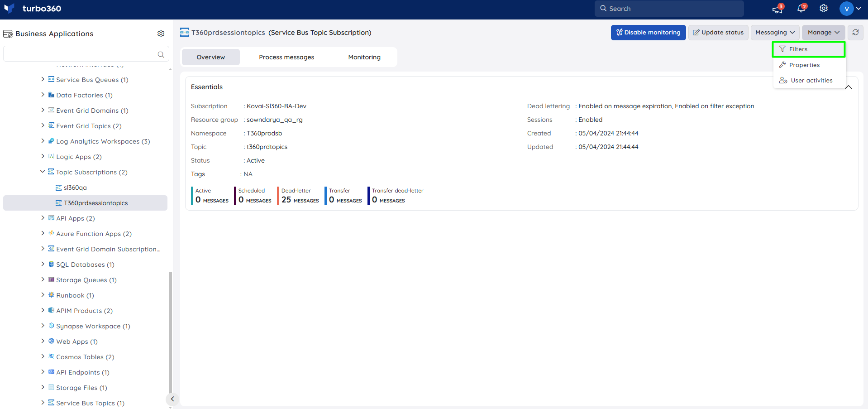
Task: Switch to the Monitoring tab
Action: coord(364,57)
